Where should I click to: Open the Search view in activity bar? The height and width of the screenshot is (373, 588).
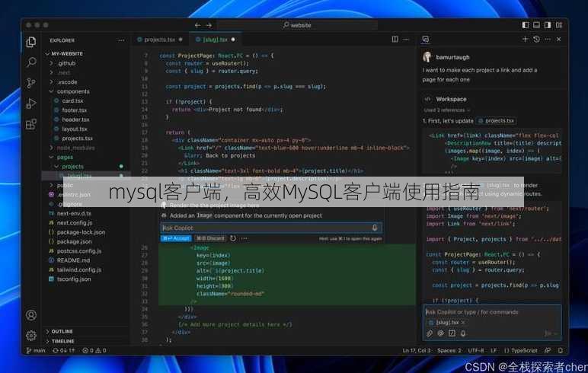coord(31,62)
